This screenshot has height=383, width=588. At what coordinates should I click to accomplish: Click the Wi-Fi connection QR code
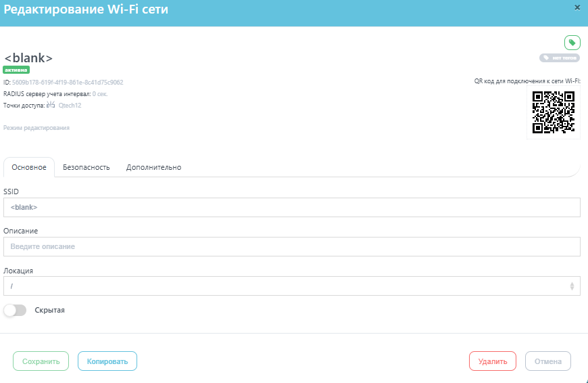(554, 112)
